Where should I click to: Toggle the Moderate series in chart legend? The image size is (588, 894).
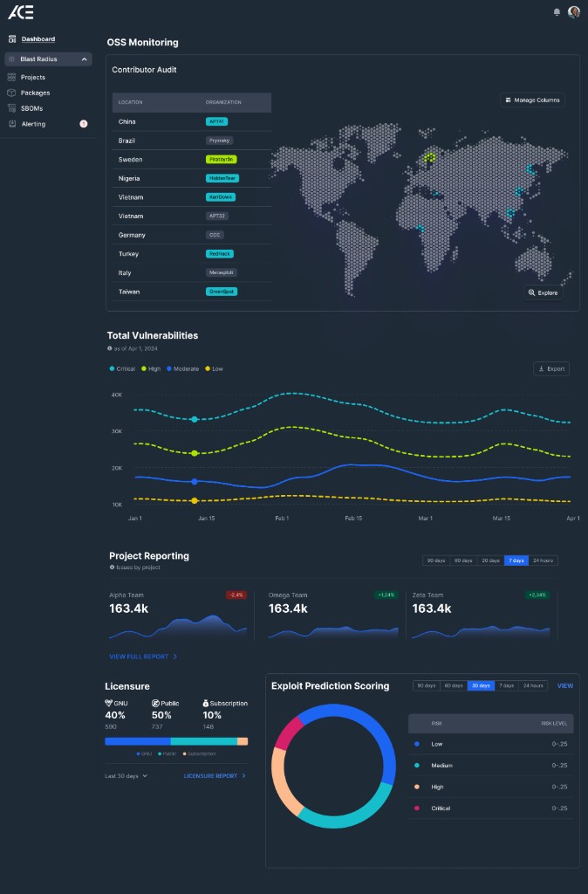(x=182, y=369)
